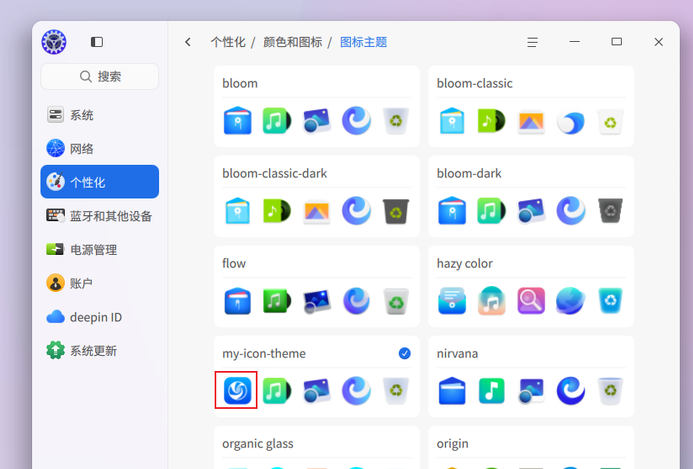Click the 颜色和图标 breadcrumb link

click(293, 42)
